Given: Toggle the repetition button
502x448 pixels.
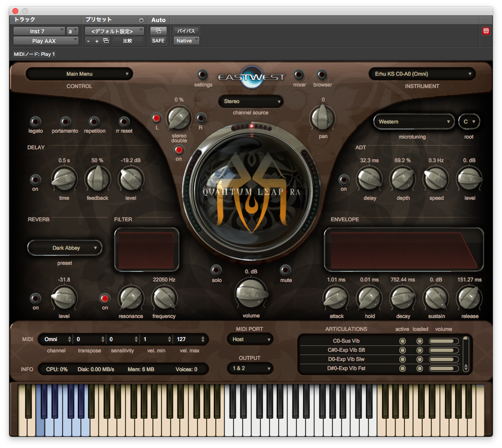Looking at the screenshot, I should coord(94,121).
